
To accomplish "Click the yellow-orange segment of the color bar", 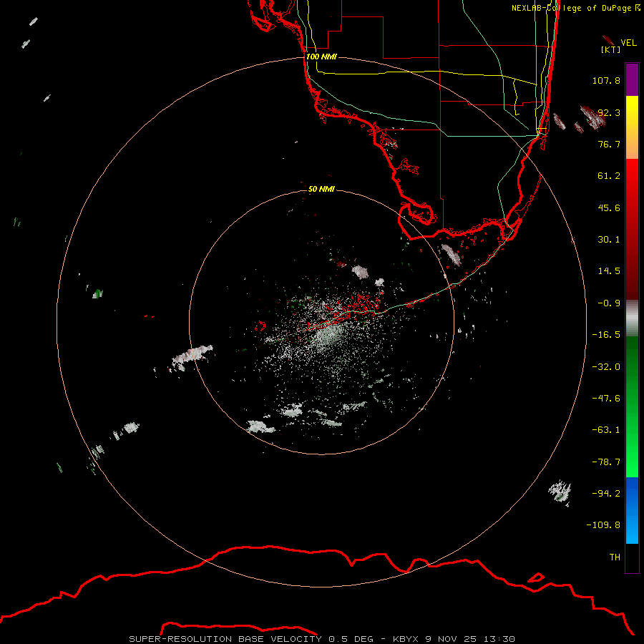I will point(632,127).
